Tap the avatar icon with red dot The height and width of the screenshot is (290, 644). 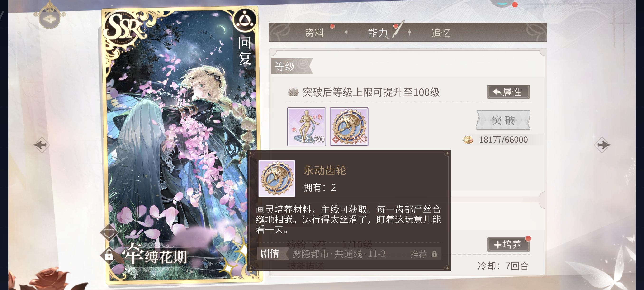[502, 3]
